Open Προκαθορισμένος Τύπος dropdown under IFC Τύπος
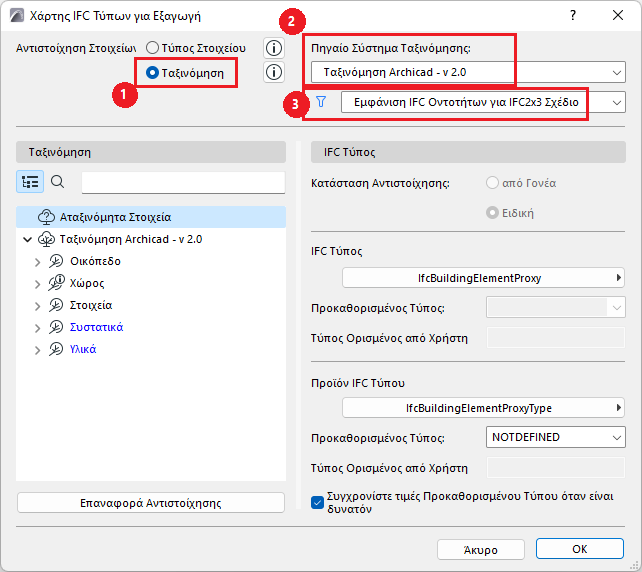 click(556, 307)
